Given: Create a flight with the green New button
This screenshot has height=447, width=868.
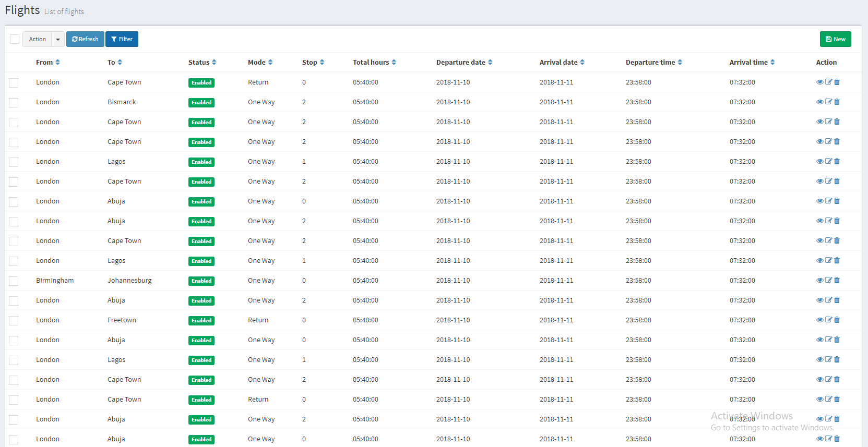Looking at the screenshot, I should [835, 39].
